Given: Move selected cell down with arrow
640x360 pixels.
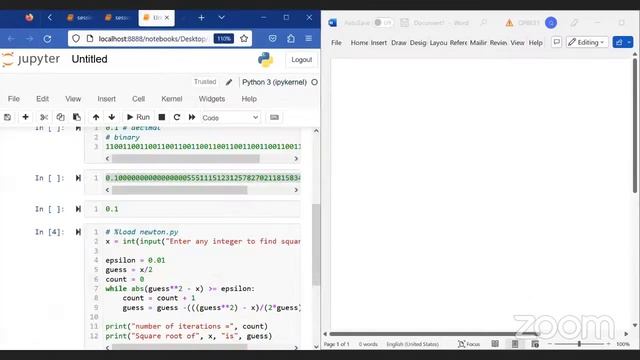Looking at the screenshot, I should 112,118.
